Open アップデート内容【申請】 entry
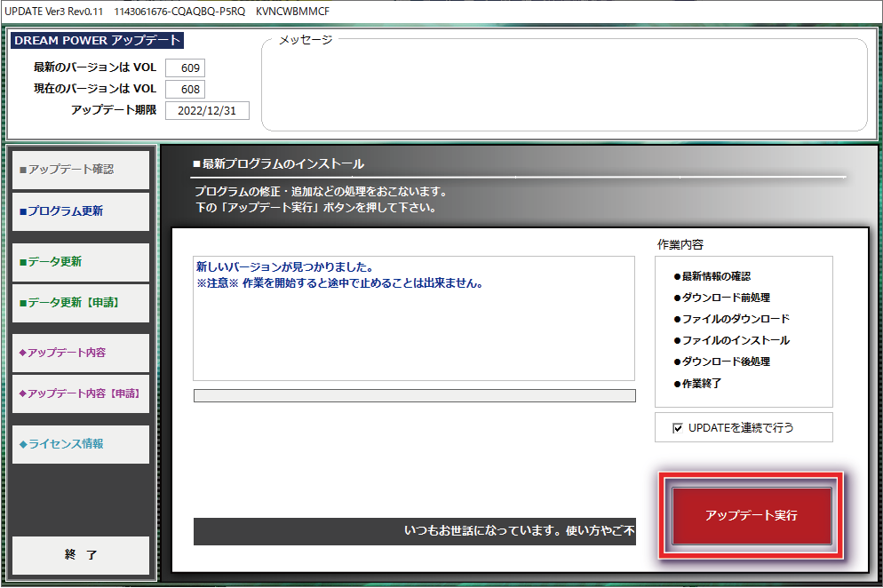This screenshot has height=588, width=883. pos(81,393)
